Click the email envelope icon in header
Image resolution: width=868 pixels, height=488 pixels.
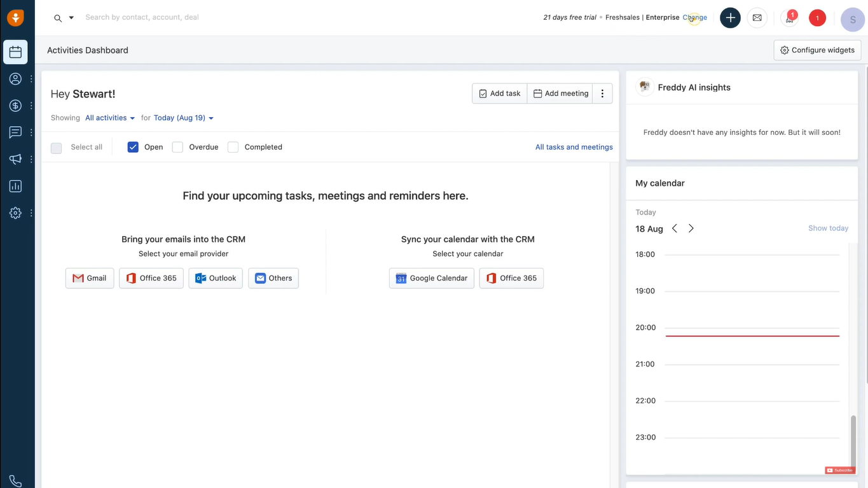click(x=757, y=18)
